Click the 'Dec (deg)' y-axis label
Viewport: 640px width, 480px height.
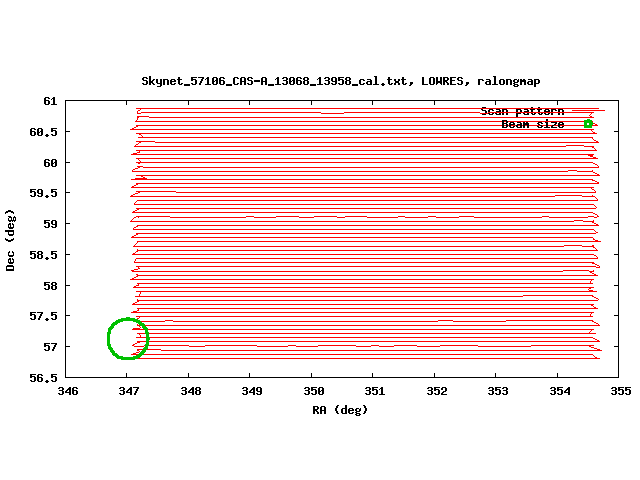[10, 240]
